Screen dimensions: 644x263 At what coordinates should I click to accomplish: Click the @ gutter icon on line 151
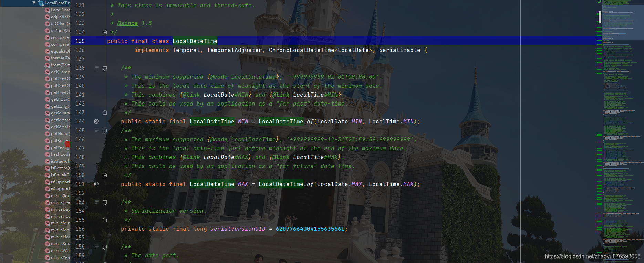[x=96, y=184]
